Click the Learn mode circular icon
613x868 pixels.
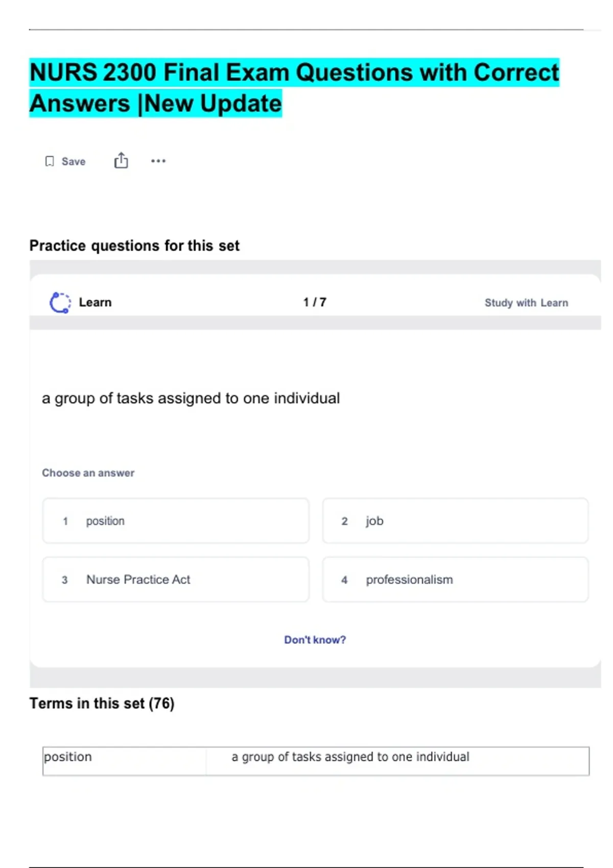click(60, 302)
